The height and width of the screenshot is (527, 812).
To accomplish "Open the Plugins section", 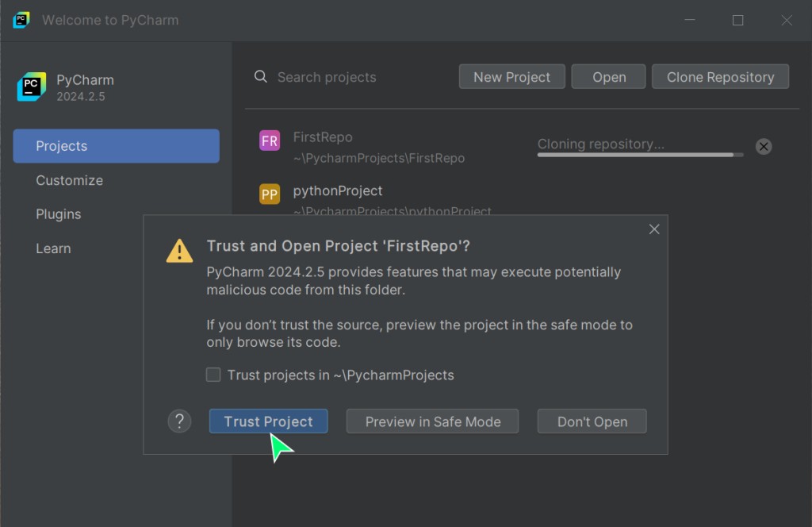I will pyautogui.click(x=58, y=214).
